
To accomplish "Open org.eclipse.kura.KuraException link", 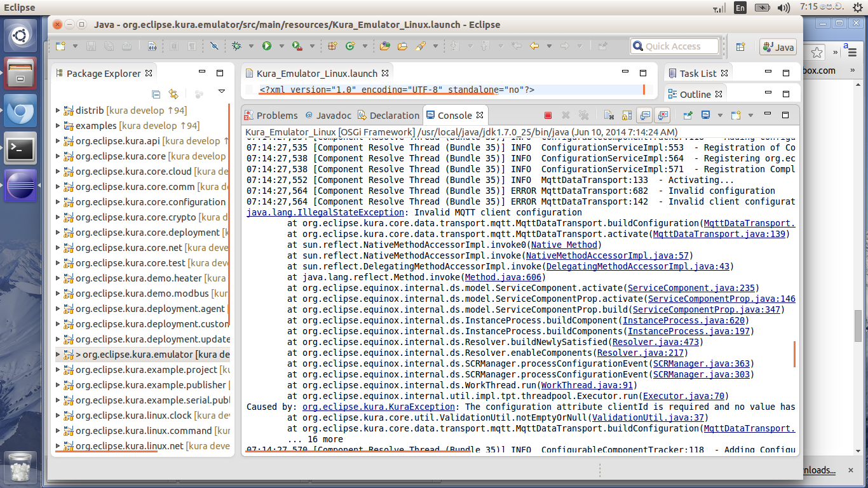I will [x=379, y=407].
